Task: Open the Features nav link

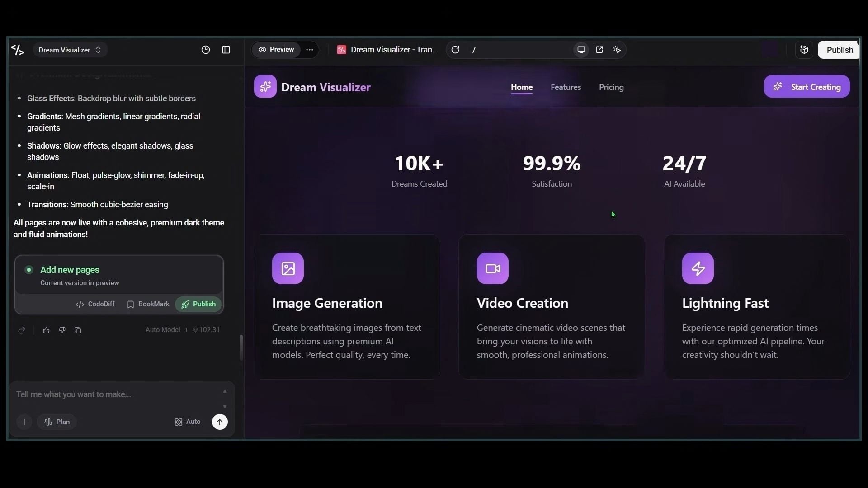Action: point(566,87)
